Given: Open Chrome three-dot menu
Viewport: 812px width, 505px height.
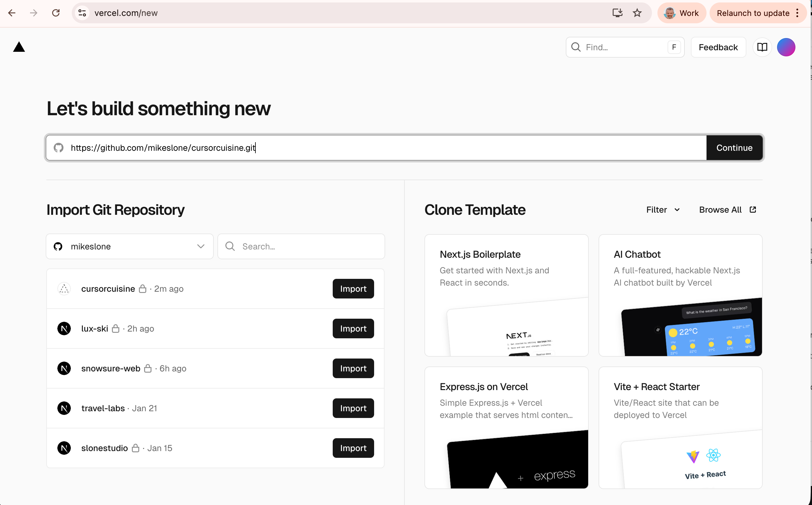Looking at the screenshot, I should 797,13.
